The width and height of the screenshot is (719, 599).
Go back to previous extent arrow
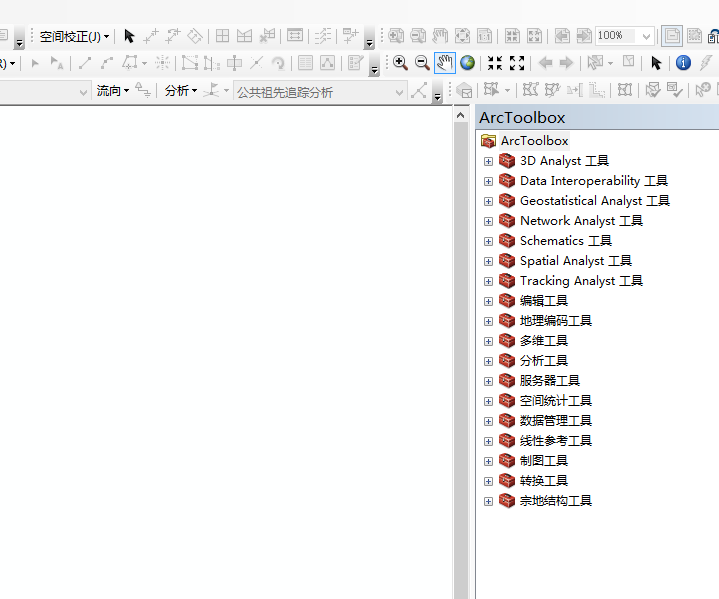(x=545, y=63)
